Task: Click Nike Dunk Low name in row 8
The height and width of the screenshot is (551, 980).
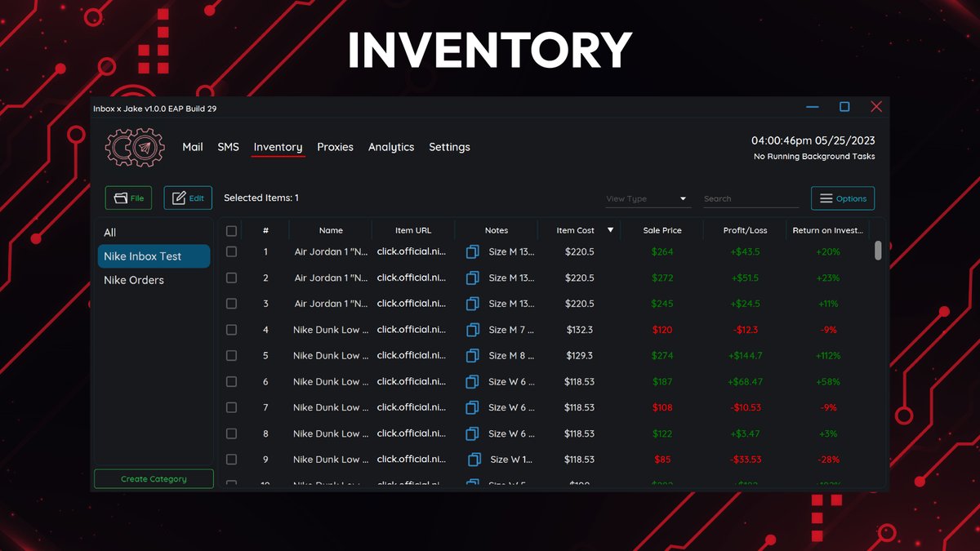Action: 331,433
